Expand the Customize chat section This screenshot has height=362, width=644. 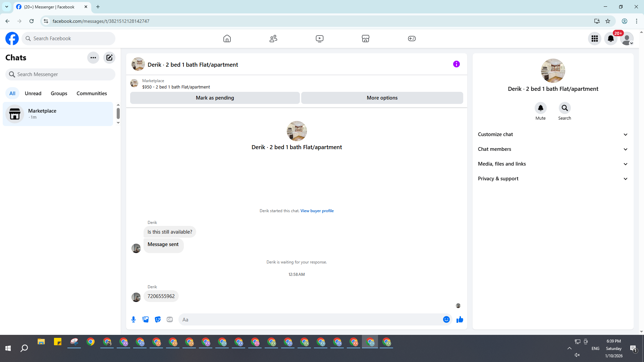click(553, 134)
